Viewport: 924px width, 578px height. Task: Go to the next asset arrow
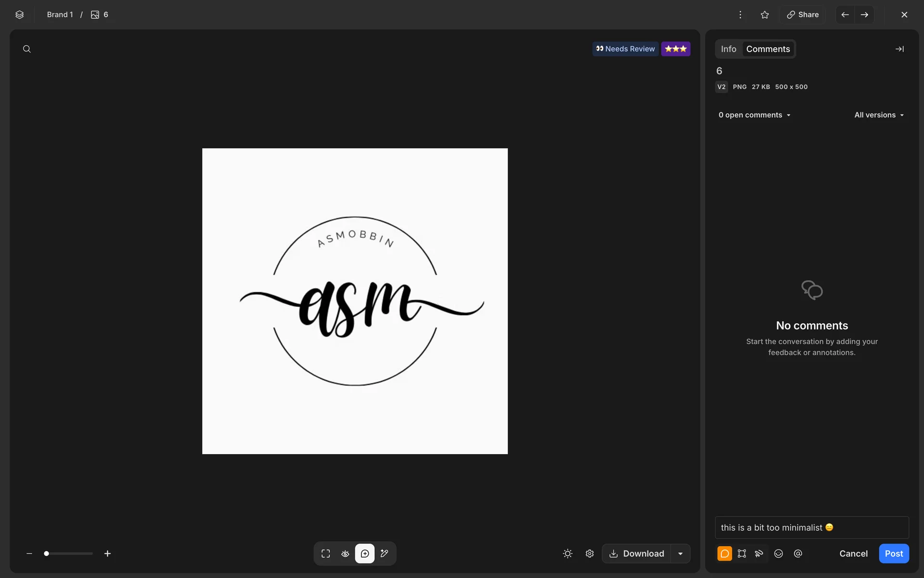(x=864, y=14)
